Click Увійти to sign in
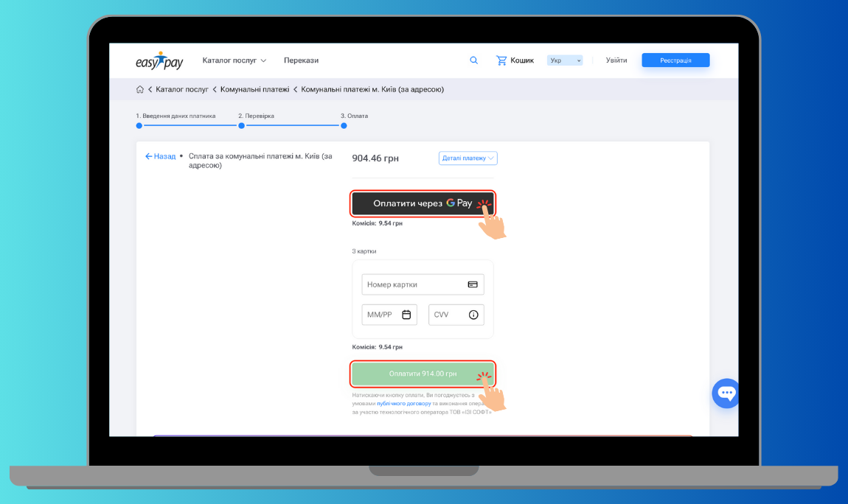 [616, 60]
